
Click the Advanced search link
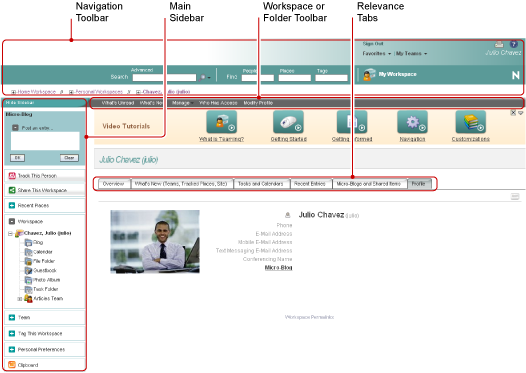142,70
